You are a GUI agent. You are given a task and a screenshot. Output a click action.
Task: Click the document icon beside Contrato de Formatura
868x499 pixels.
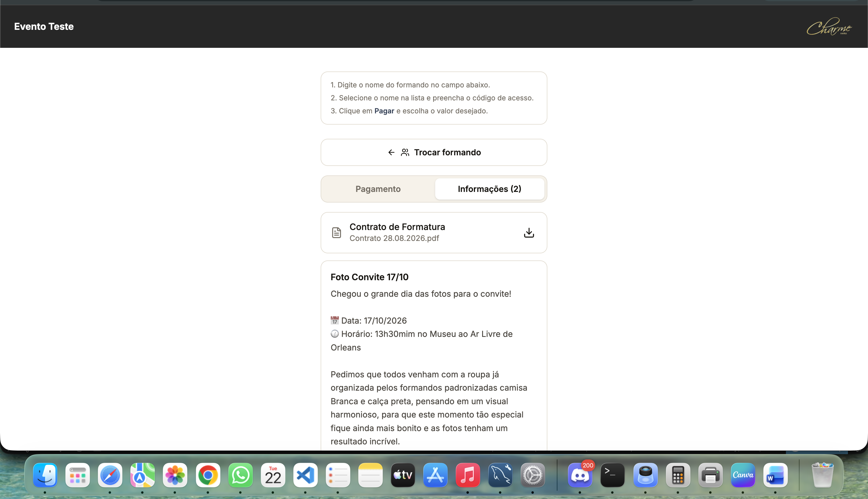(x=337, y=233)
